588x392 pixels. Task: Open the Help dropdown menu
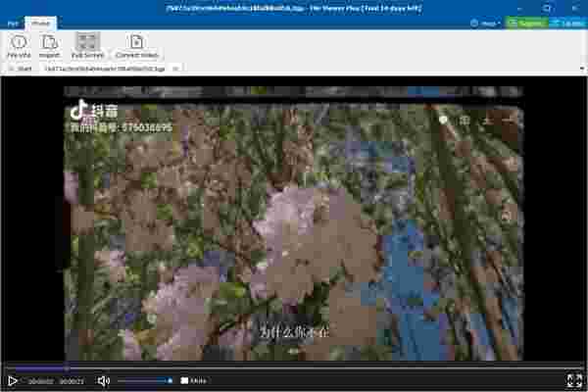(486, 24)
